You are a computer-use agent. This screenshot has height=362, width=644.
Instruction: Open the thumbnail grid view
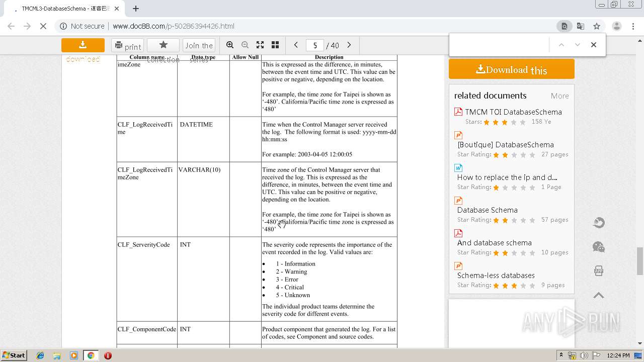pyautogui.click(x=275, y=45)
